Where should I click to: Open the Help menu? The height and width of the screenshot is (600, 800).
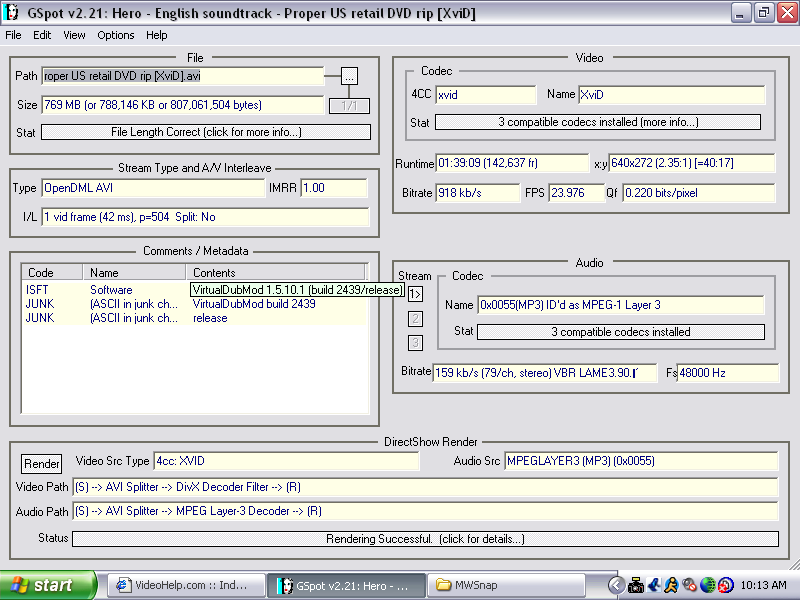156,35
